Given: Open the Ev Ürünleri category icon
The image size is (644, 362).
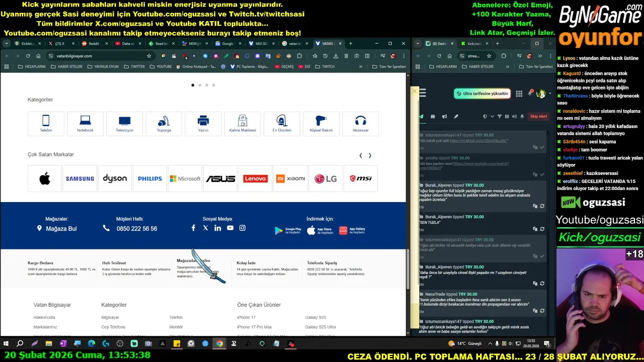Looking at the screenshot, I should click(x=282, y=123).
